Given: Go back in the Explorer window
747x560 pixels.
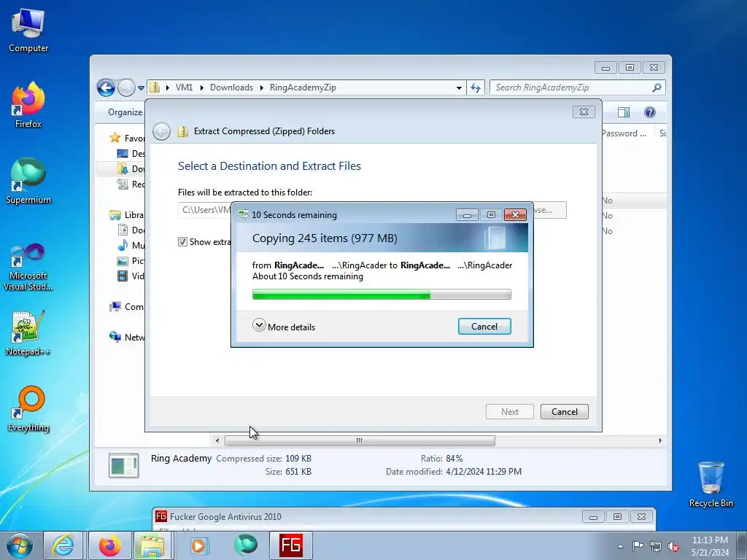Looking at the screenshot, I should 106,87.
